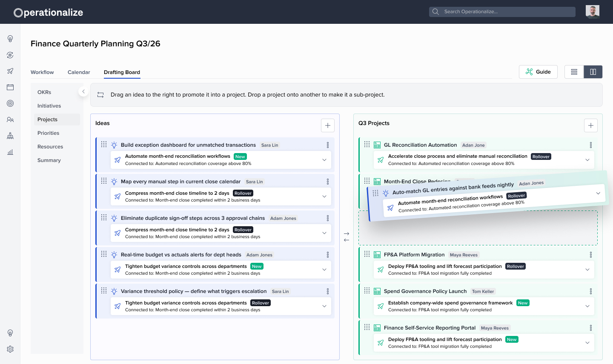Select the Drafting Board tab
Screen dimensions: 613x364
[x=122, y=72]
